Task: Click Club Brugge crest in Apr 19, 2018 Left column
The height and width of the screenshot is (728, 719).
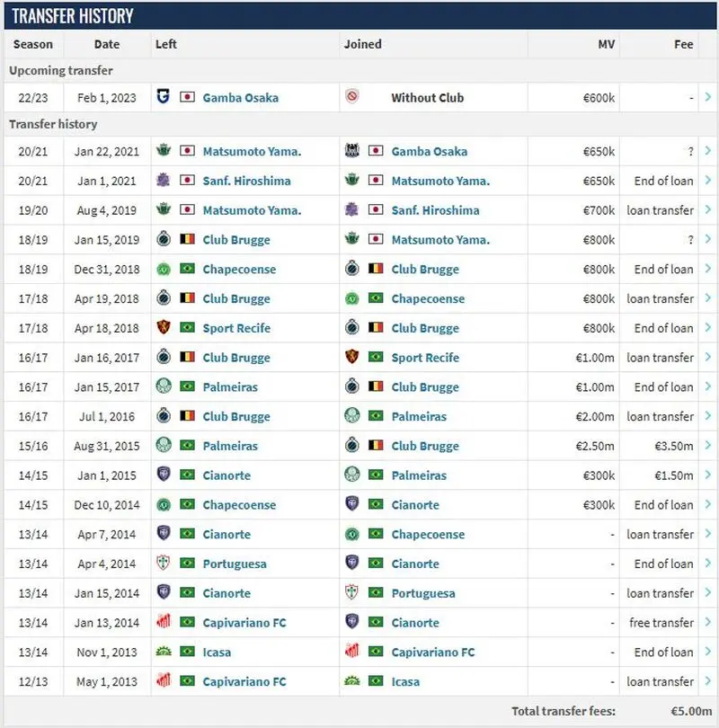Action: click(x=163, y=297)
